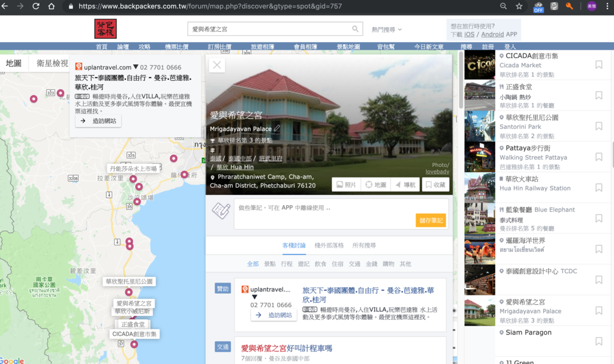The height and width of the screenshot is (364, 614).
Task: Open the 棧外部落格 tab
Action: (x=329, y=245)
